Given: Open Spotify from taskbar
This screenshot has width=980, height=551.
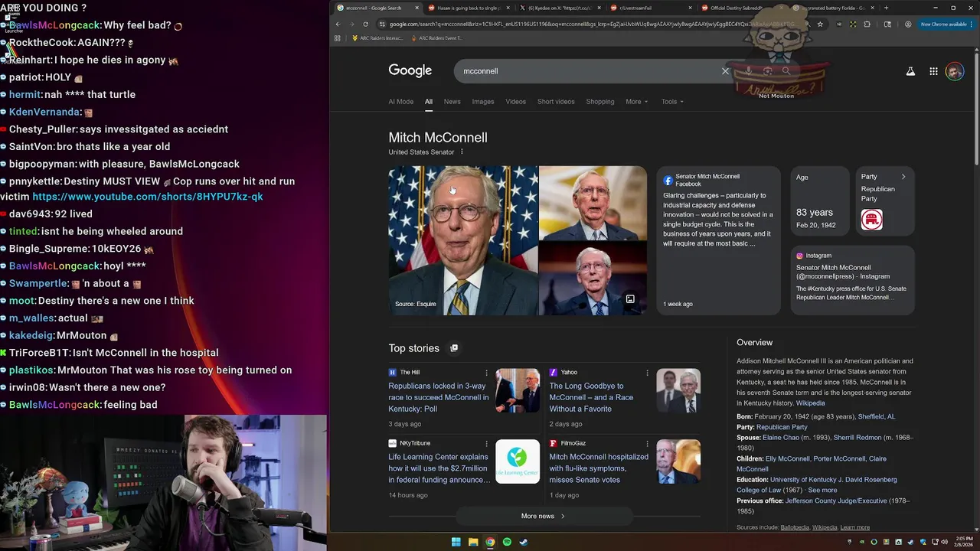Looking at the screenshot, I should pos(507,542).
